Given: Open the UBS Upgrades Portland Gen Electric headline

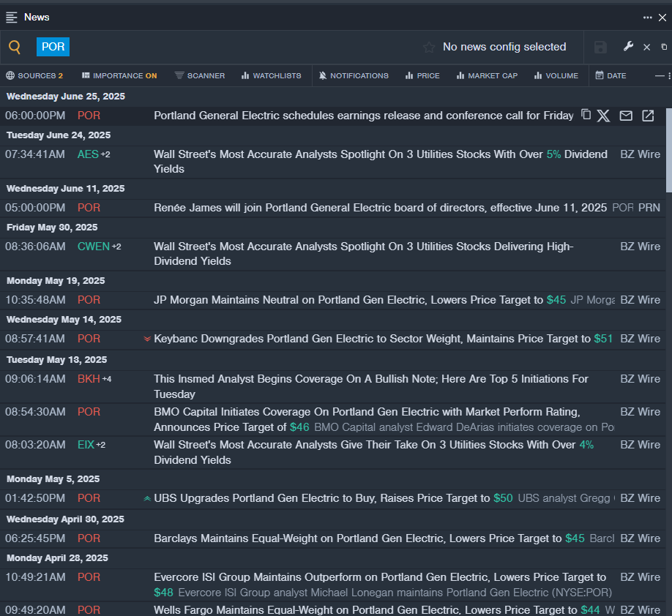Looking at the screenshot, I should pyautogui.click(x=333, y=498).
